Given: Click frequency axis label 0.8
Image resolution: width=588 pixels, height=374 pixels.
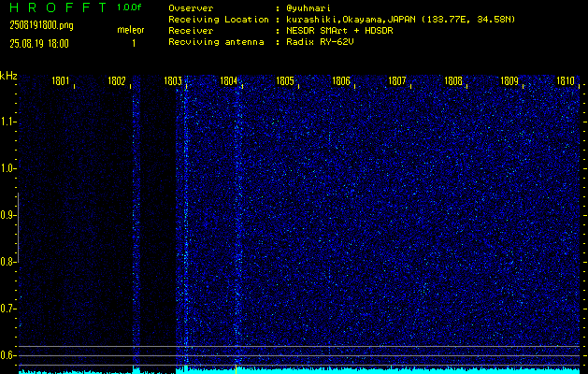Looking at the screenshot, I should 7,262.
